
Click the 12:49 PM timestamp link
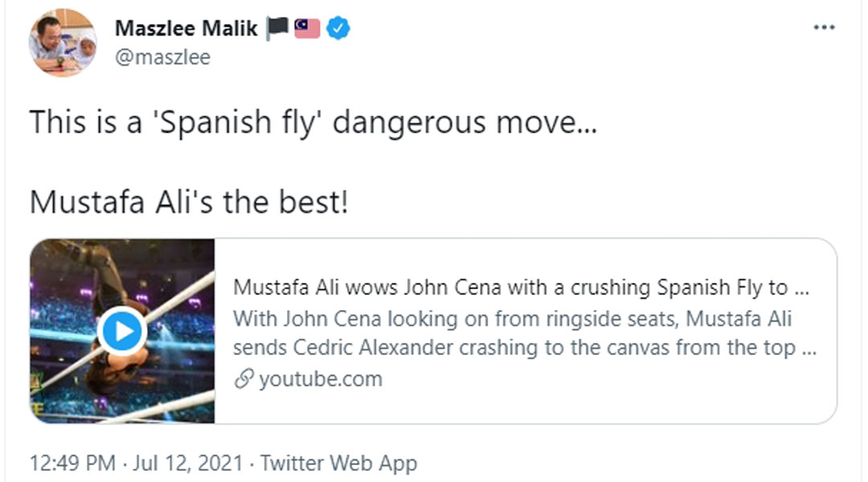point(72,464)
